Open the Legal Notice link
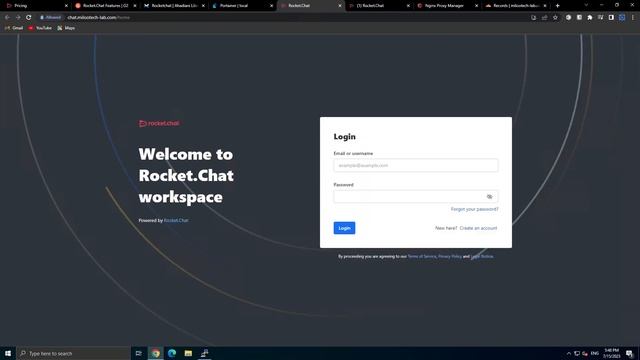640x360 pixels. [482, 256]
